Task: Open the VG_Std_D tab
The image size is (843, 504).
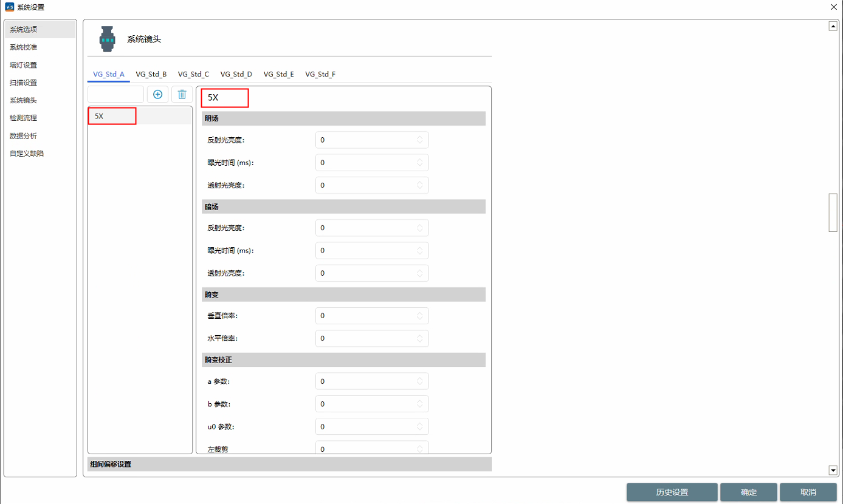Action: pos(236,74)
